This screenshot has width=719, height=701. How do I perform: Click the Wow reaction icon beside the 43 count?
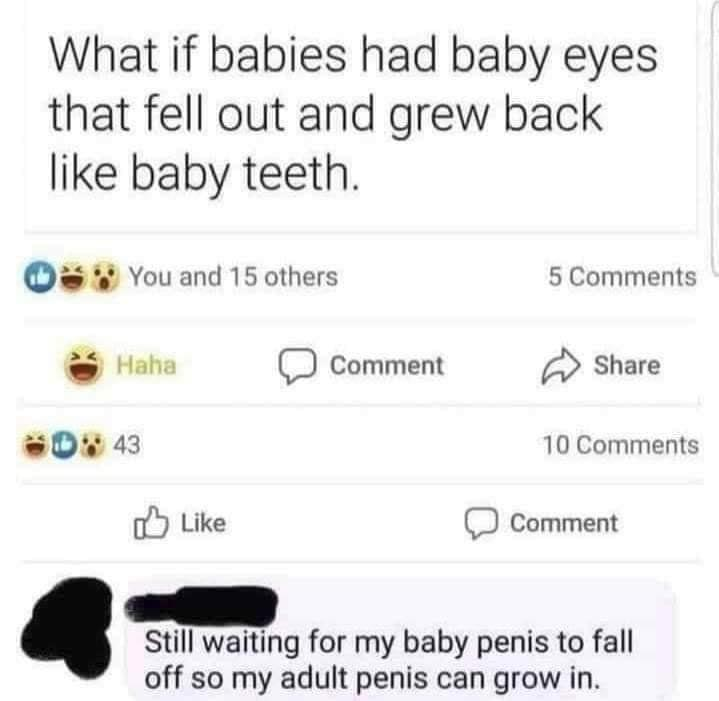pos(92,444)
